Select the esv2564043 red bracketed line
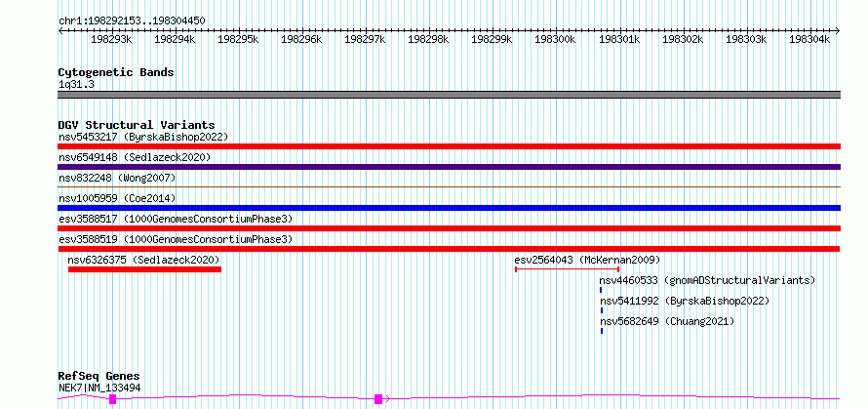Viewport: 868px width, 409px height. (568, 269)
